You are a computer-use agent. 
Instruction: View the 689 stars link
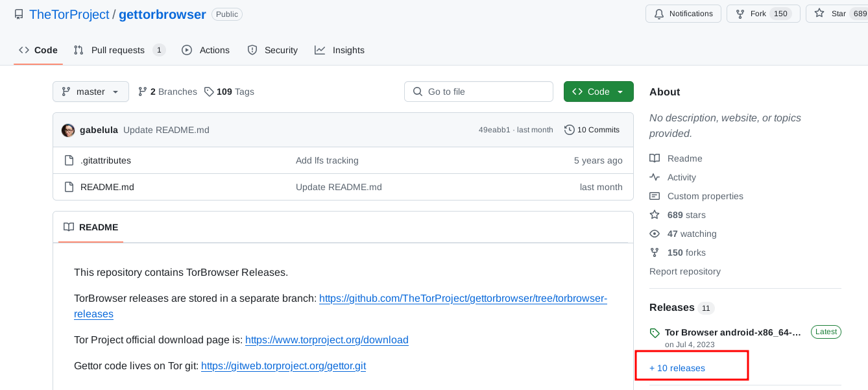pos(678,215)
